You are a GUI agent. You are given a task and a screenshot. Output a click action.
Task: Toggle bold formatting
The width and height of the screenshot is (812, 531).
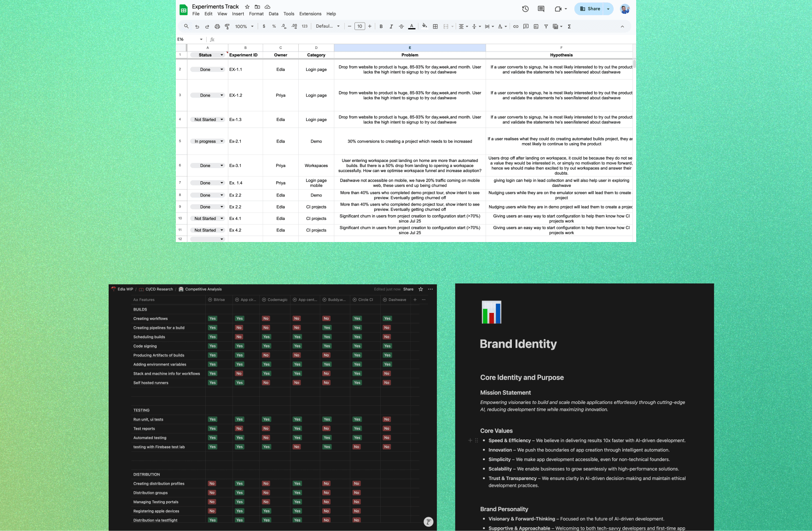381,26
